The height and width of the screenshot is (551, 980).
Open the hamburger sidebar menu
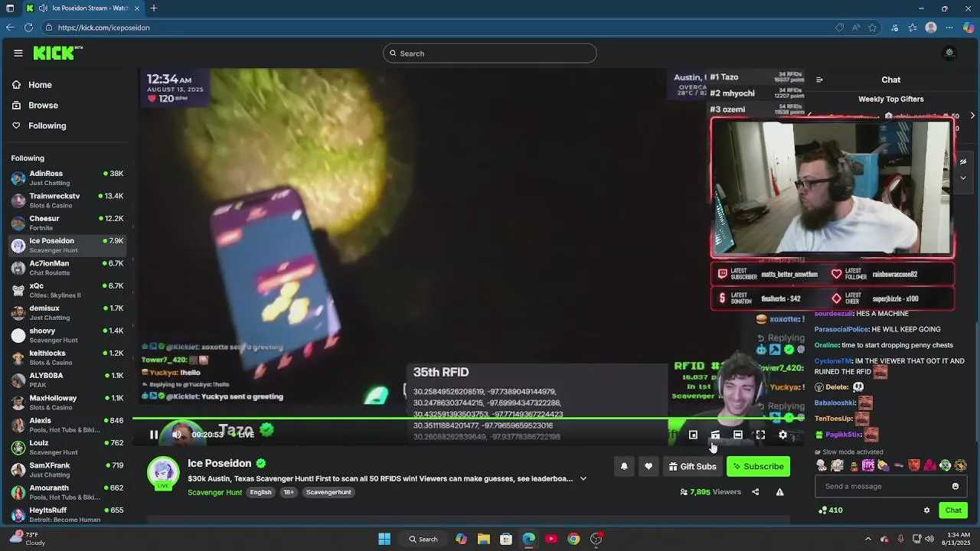(18, 53)
